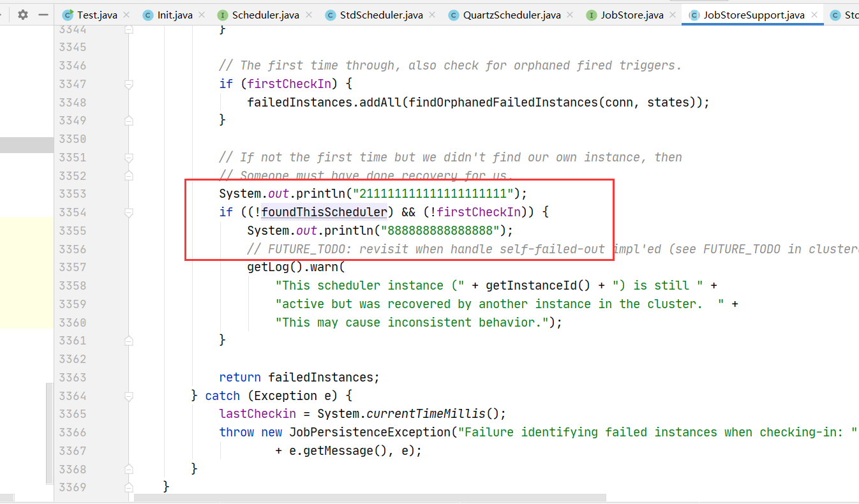Switch to the StdScheduler.java tab
Image resolution: width=859 pixels, height=504 pixels.
(383, 15)
